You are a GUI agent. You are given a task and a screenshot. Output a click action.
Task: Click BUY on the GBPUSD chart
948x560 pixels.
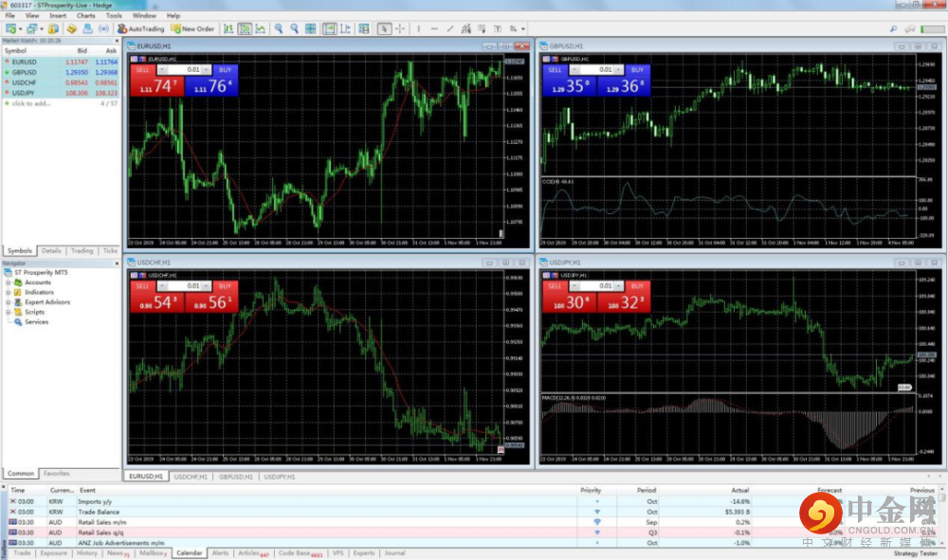click(x=624, y=81)
